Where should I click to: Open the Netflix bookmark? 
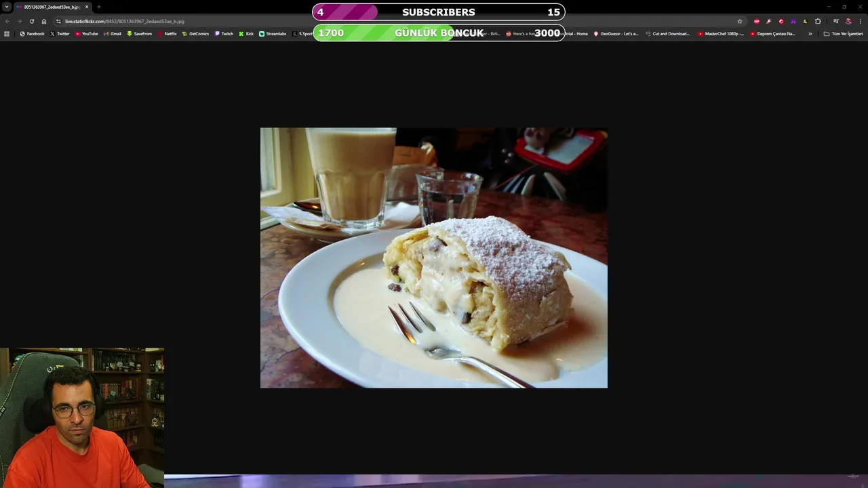tap(167, 33)
